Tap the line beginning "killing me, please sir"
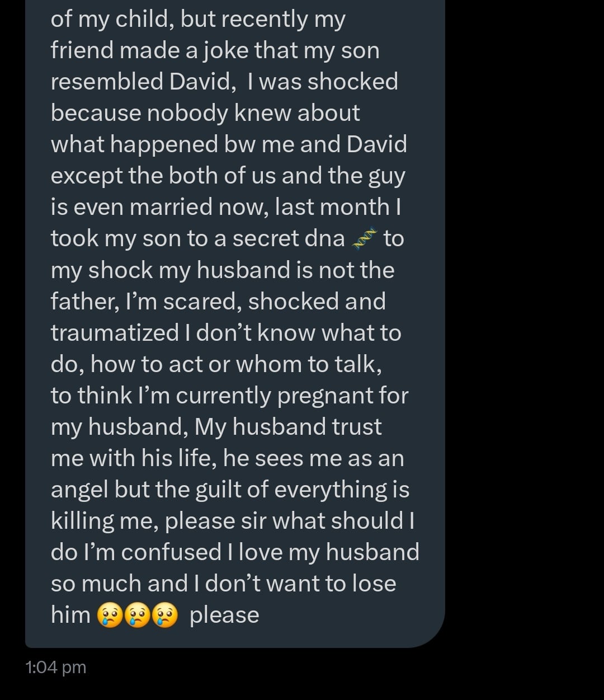Image resolution: width=604 pixels, height=700 pixels. tap(232, 521)
